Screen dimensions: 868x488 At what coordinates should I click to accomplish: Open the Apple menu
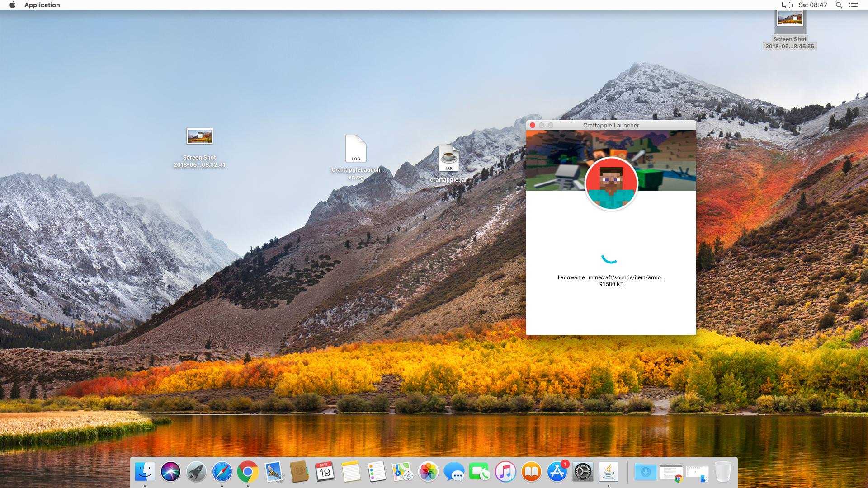[12, 5]
